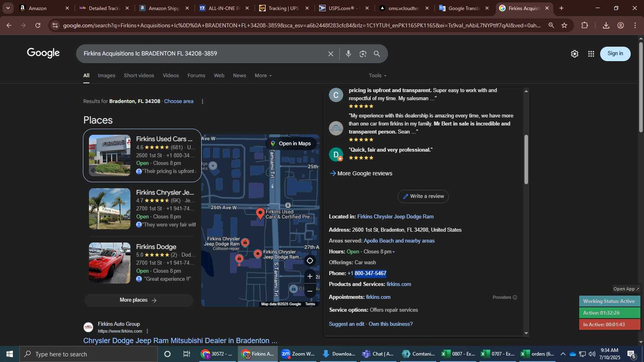Click the Chrome address bar URL

pyautogui.click(x=302, y=25)
